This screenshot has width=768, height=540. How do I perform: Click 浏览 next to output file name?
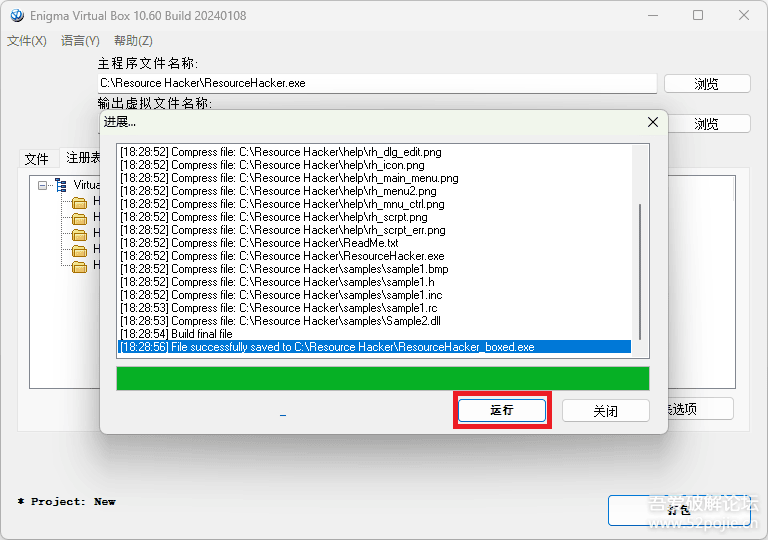coord(707,123)
